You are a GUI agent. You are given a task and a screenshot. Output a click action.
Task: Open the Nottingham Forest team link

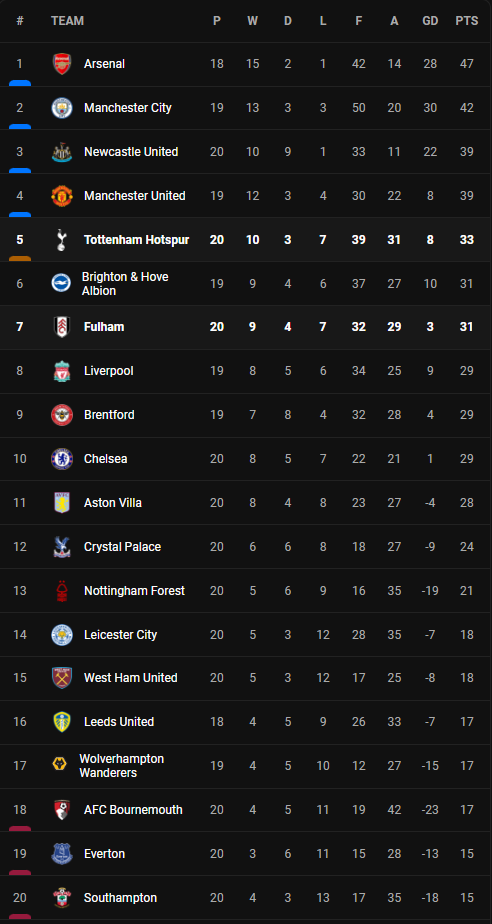coord(134,590)
